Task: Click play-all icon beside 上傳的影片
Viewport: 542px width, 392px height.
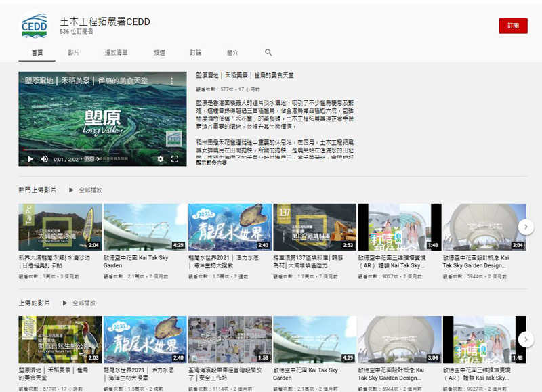Action: point(64,303)
